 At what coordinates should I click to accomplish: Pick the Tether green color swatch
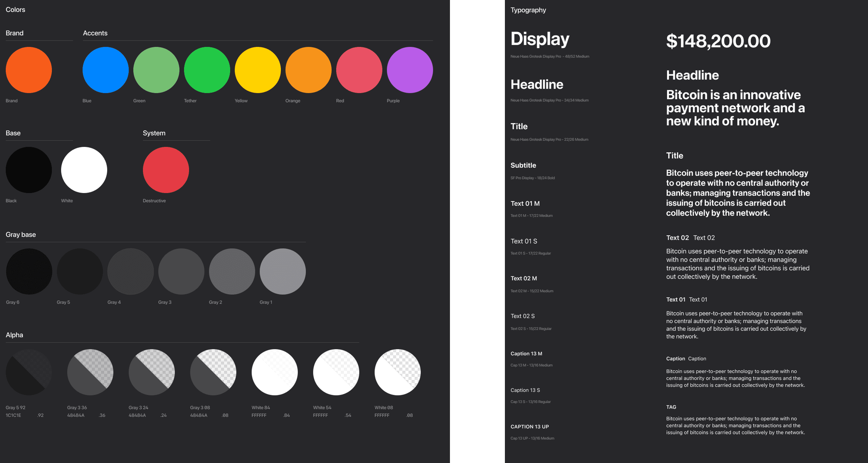(x=207, y=70)
